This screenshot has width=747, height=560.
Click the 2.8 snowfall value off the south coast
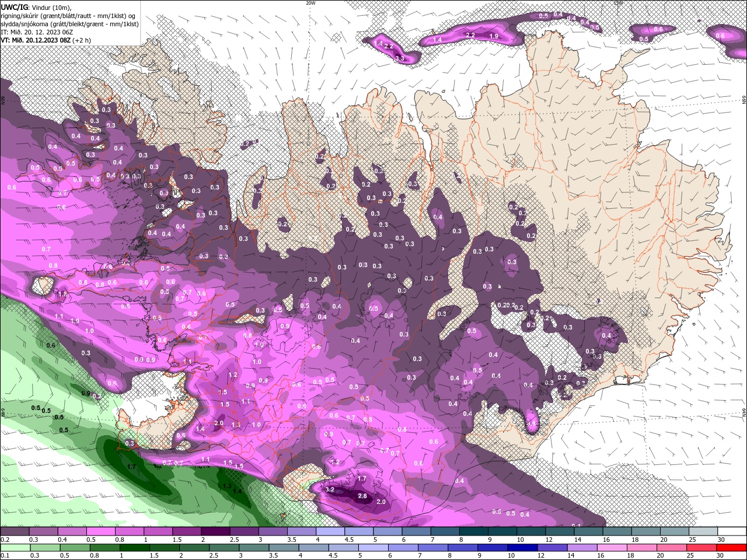tap(362, 496)
